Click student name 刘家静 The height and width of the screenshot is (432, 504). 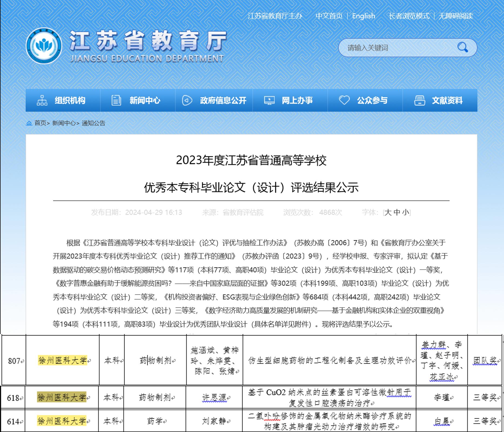click(x=214, y=421)
